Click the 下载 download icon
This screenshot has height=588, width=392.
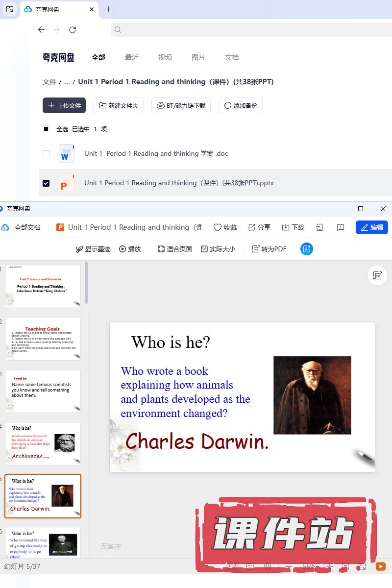pyautogui.click(x=286, y=227)
